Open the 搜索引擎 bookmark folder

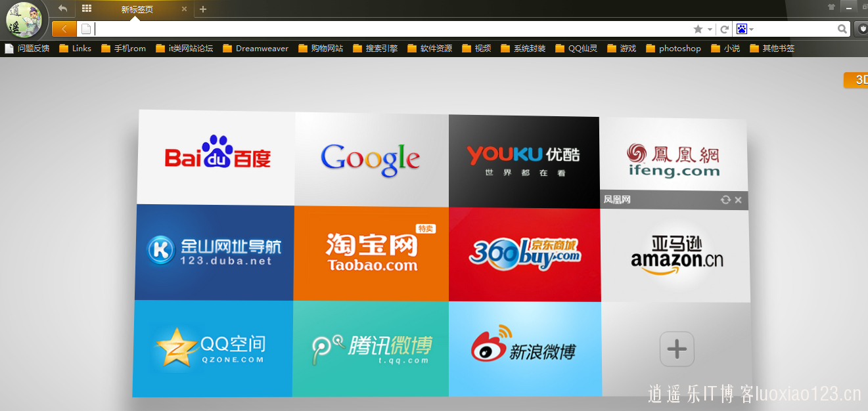(x=375, y=48)
